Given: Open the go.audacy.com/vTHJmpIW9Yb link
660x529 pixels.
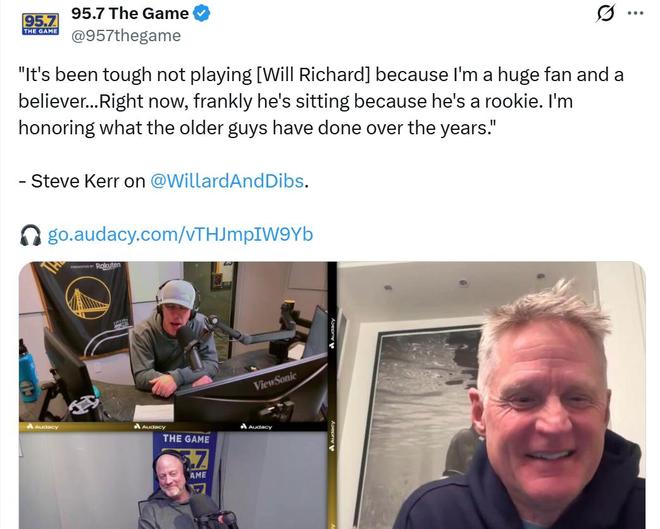Looking at the screenshot, I should point(180,234).
